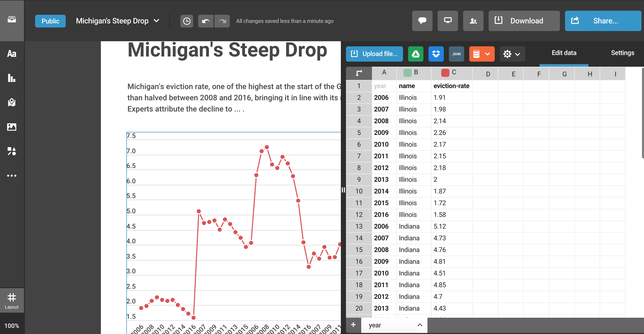Viewport: 644px width, 334px height.
Task: Click the transpose data corner icon
Action: point(359,73)
